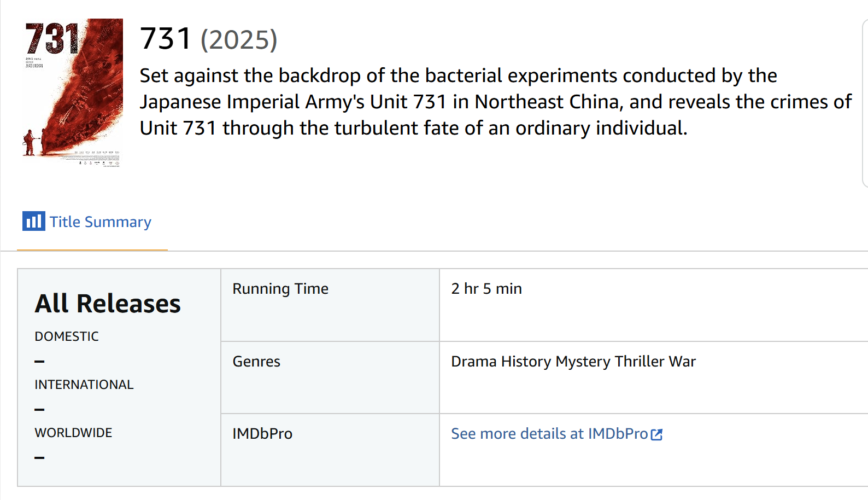Image resolution: width=868 pixels, height=500 pixels.
Task: Click the external link icon after IMDbPro
Action: [657, 434]
